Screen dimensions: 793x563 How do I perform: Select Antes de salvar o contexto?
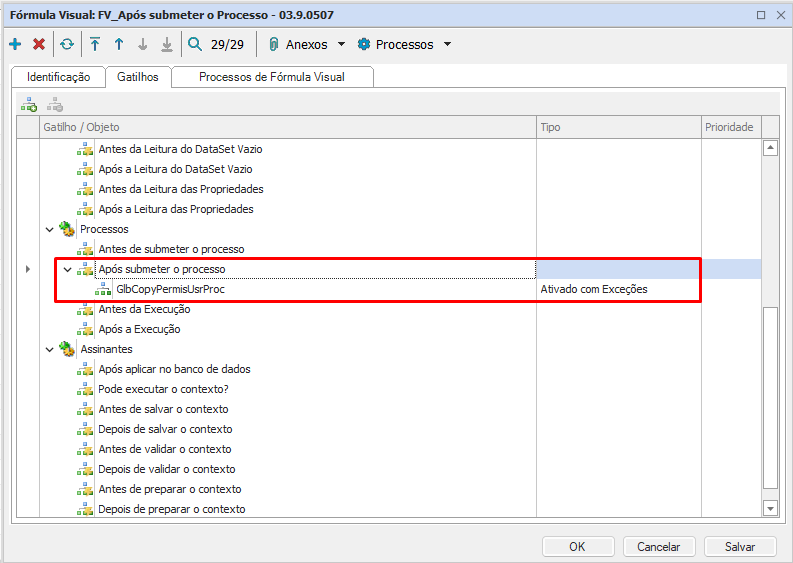coord(163,409)
